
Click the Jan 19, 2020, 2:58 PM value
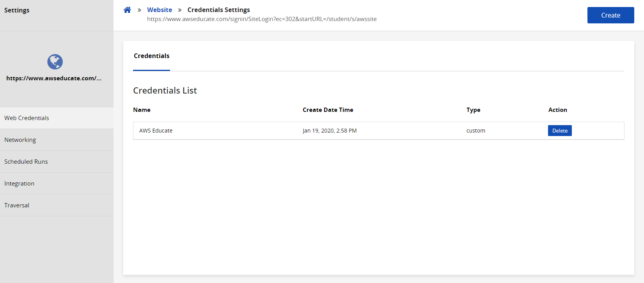pyautogui.click(x=330, y=131)
